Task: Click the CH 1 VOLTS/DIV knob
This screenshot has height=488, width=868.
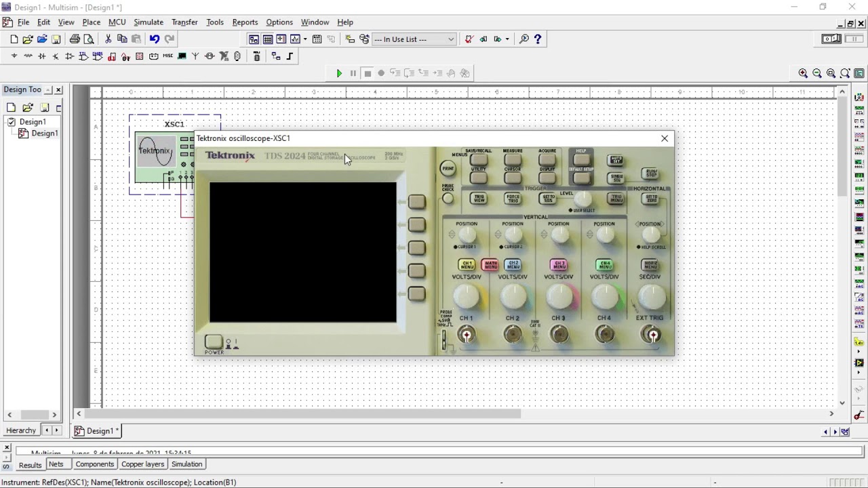Action: pyautogui.click(x=467, y=297)
